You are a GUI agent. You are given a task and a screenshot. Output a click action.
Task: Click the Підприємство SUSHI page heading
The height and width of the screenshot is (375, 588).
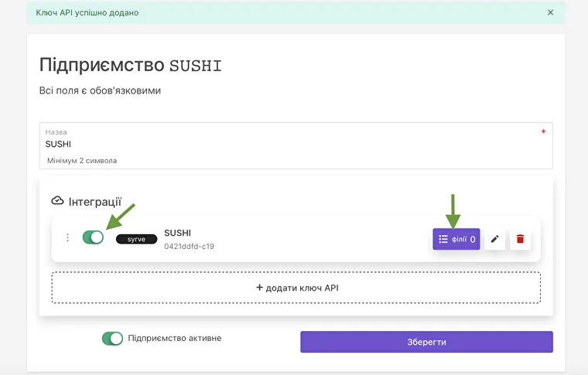[x=130, y=65]
